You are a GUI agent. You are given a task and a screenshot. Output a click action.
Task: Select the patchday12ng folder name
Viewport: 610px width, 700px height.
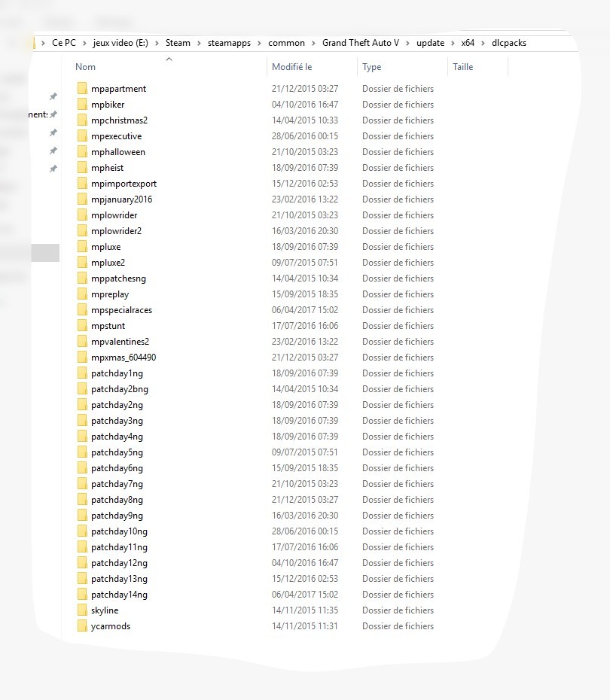coord(119,562)
